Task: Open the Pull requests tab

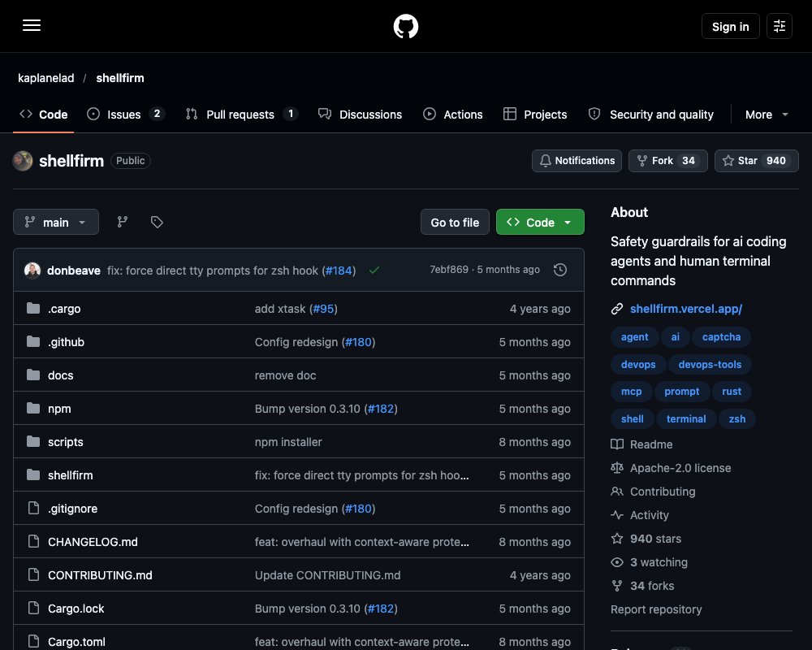Action: pos(242,115)
